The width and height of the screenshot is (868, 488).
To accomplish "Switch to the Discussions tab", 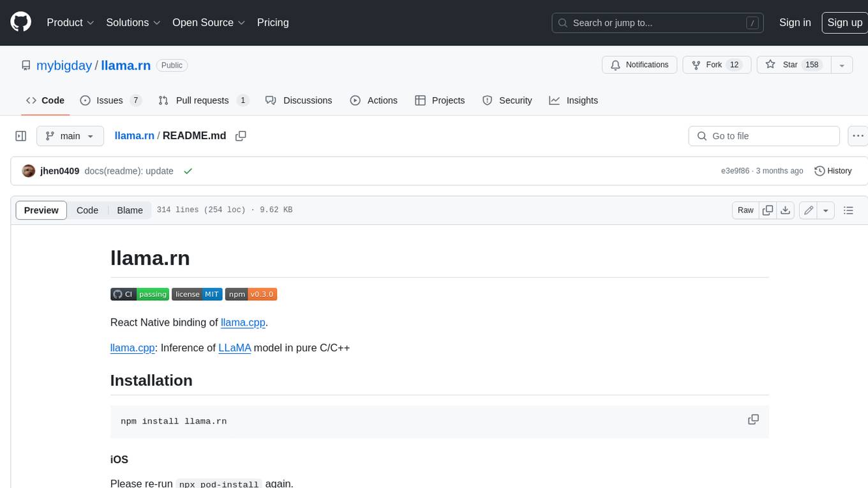I will pyautogui.click(x=299, y=100).
